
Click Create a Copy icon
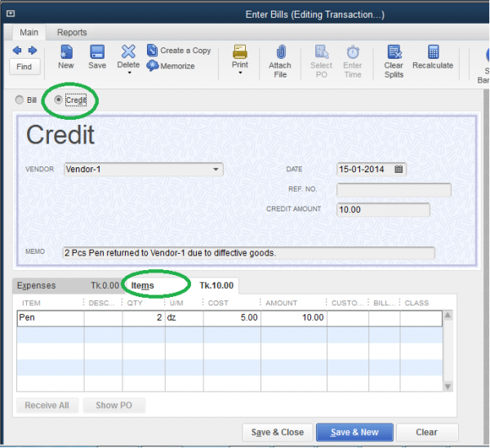(x=152, y=51)
